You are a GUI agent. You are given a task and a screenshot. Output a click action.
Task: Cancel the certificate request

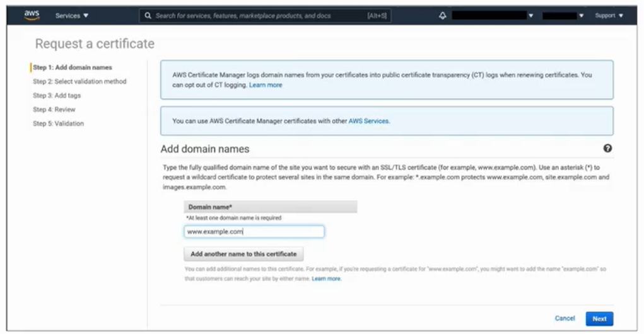point(565,318)
